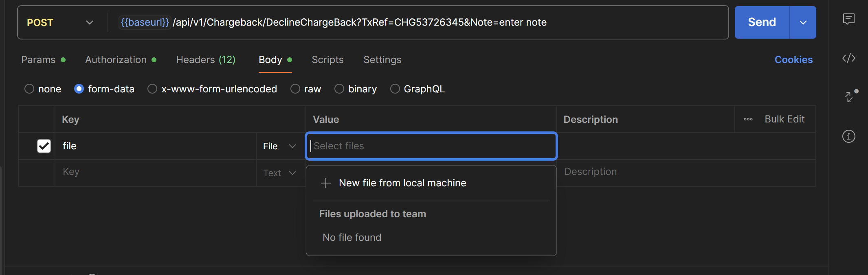Image resolution: width=868 pixels, height=275 pixels.
Task: Expand the Send button arrow menu
Action: (803, 22)
